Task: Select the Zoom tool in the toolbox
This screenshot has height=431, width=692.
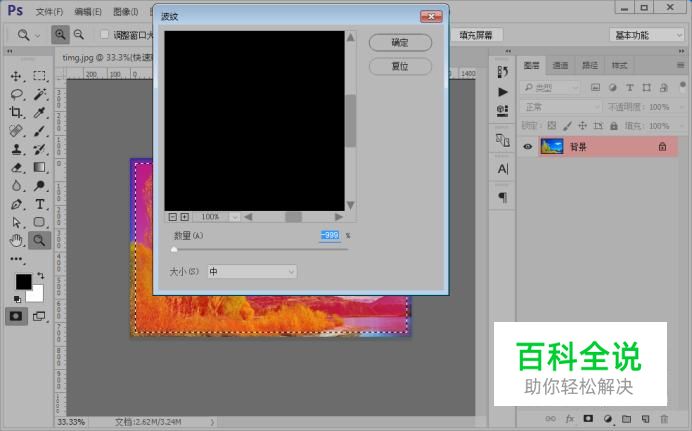Action: 39,240
